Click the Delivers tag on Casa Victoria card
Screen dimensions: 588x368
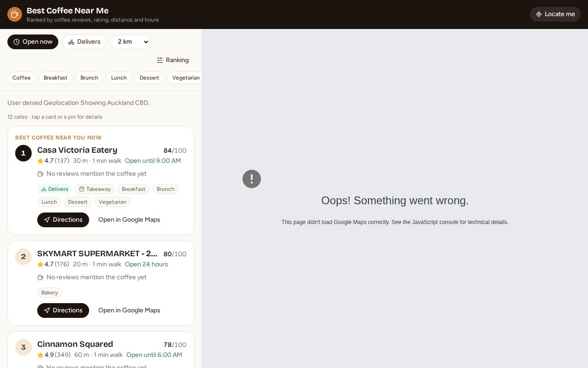(55, 189)
